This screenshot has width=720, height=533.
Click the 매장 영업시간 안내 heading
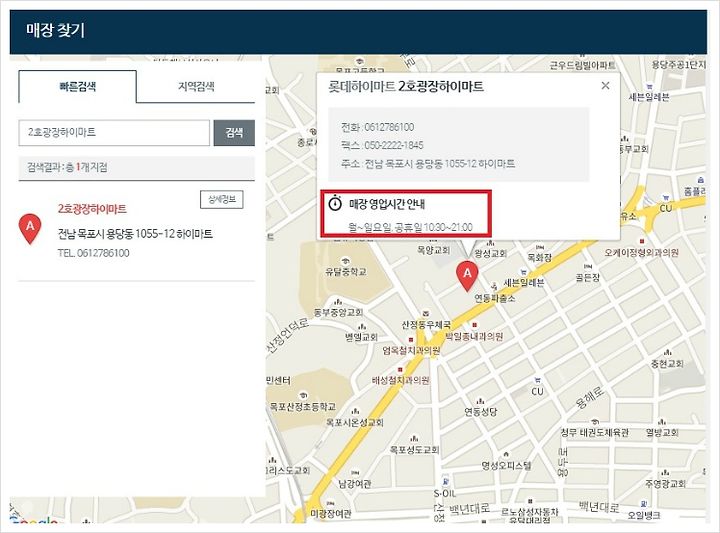(x=387, y=203)
